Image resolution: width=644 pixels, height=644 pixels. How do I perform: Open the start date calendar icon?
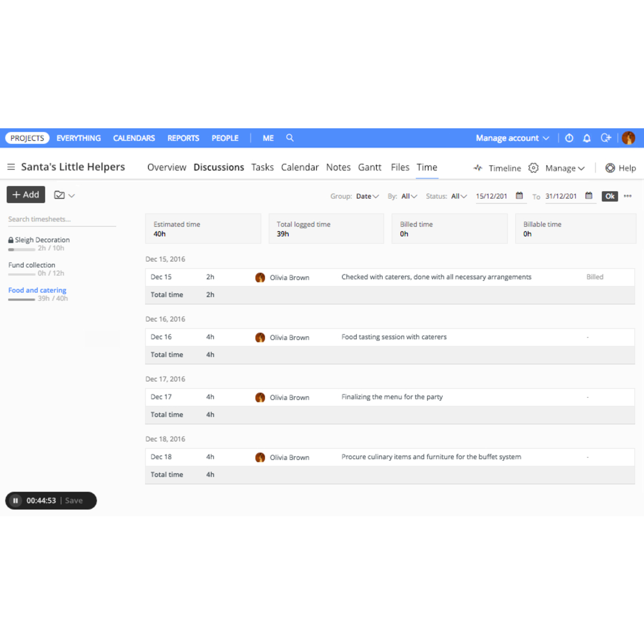coord(519,196)
